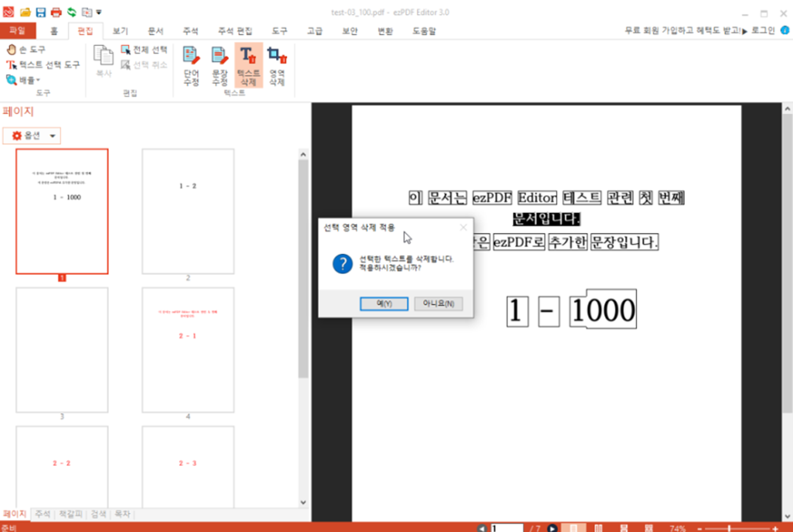The width and height of the screenshot is (793, 532).
Task: Select page 2 thumbnail labeled 1 - 2
Action: click(x=188, y=211)
